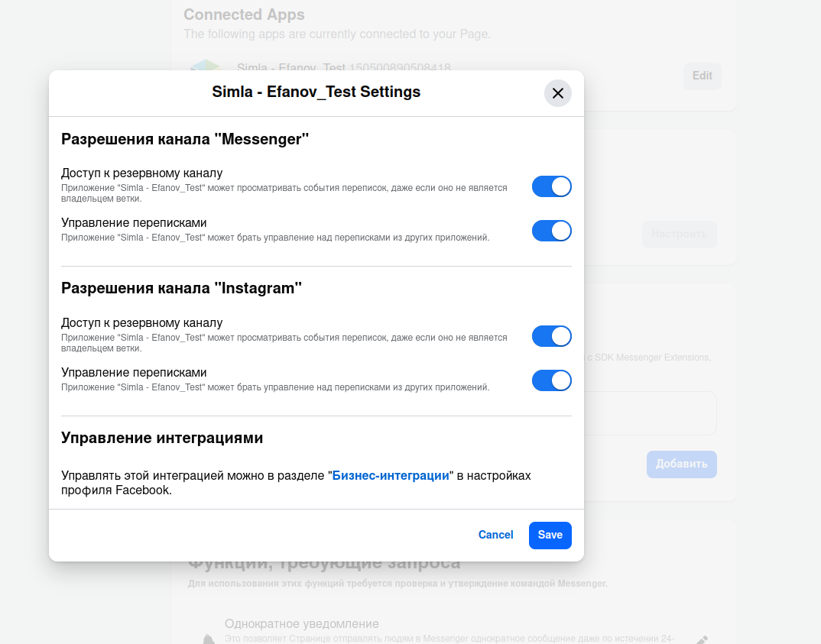This screenshot has height=644, width=821.
Task: Select the Разрешения канала "Instagram" heading
Action: pyautogui.click(x=181, y=288)
